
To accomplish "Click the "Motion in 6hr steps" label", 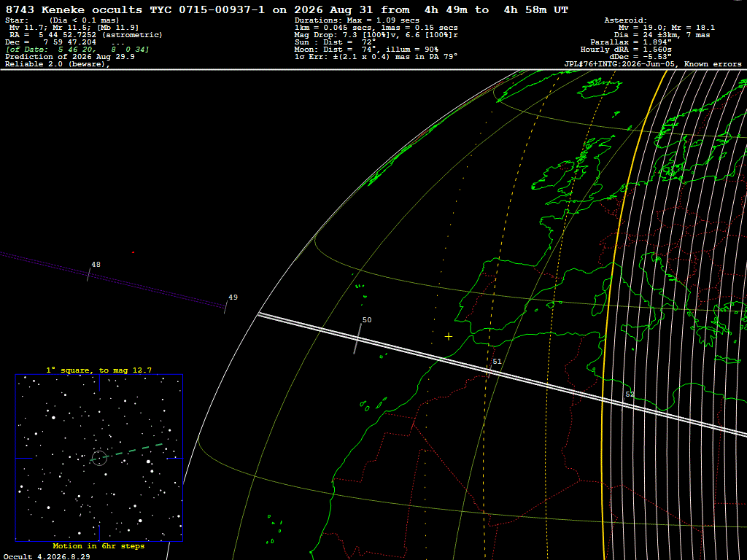I will click(98, 545).
